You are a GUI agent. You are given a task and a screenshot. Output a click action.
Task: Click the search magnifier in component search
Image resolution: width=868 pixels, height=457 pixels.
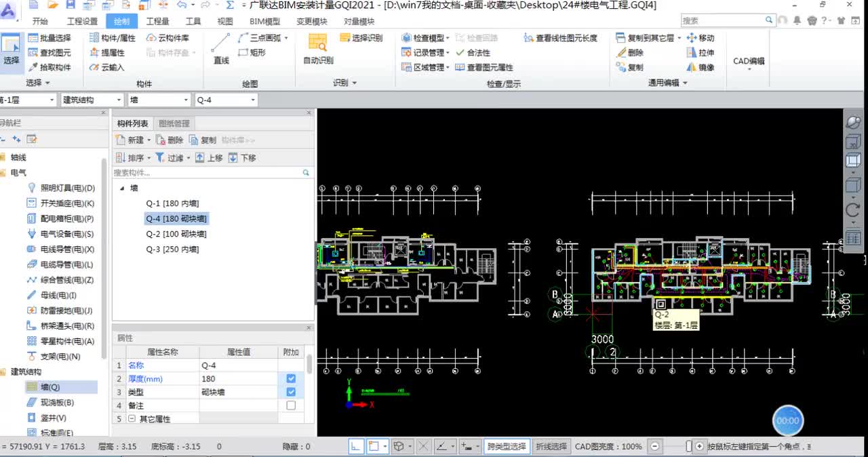tap(306, 173)
